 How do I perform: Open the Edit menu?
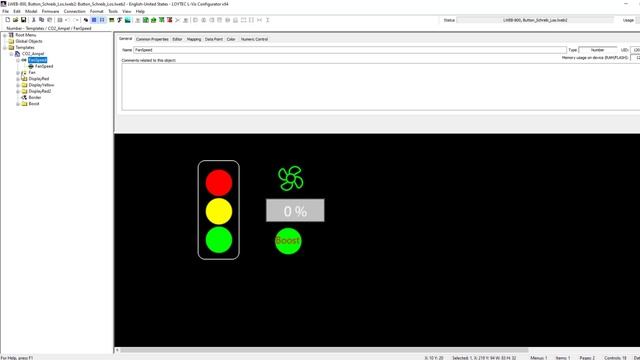(x=17, y=11)
